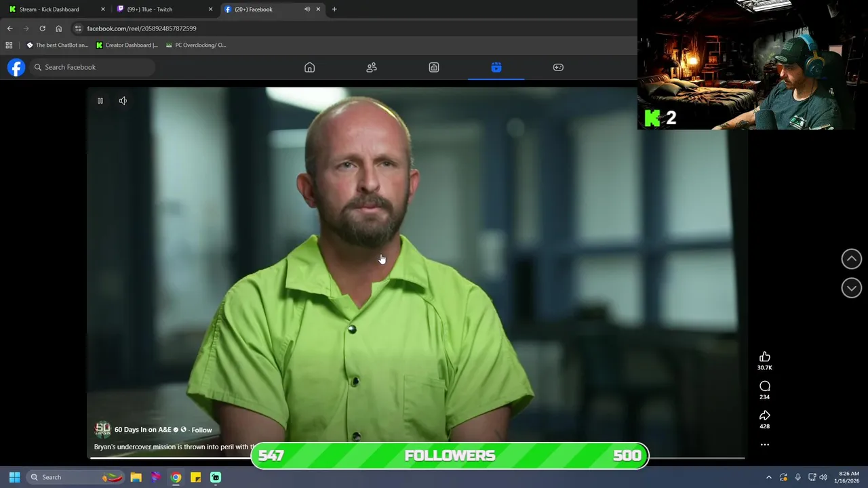Click the Facebook logo
Screen dimensions: 868x488
click(x=16, y=67)
